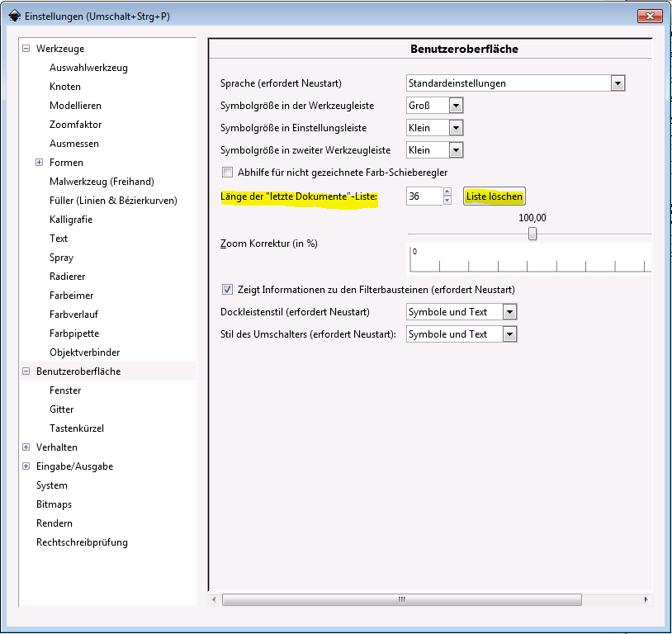Select Tastenkürzel under Benutzeroberfläche
This screenshot has width=672, height=634.
[77, 428]
